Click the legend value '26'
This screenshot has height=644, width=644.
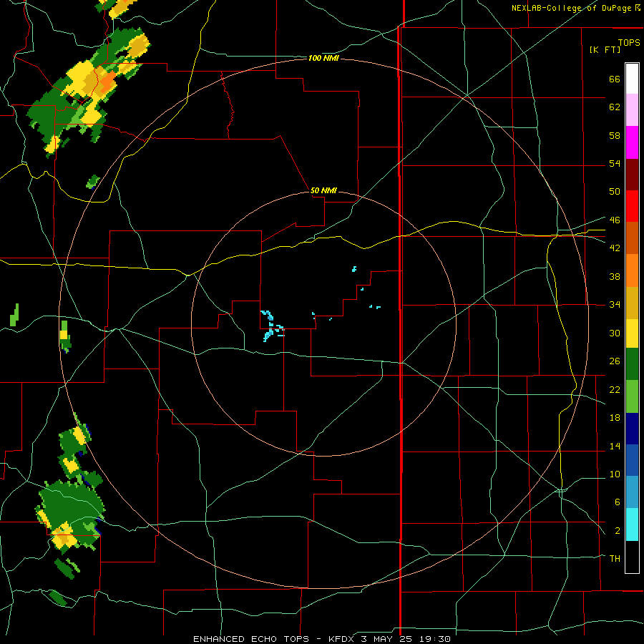[615, 361]
